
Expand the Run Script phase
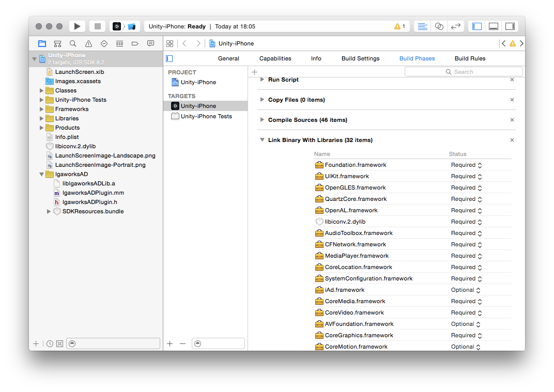(x=262, y=80)
